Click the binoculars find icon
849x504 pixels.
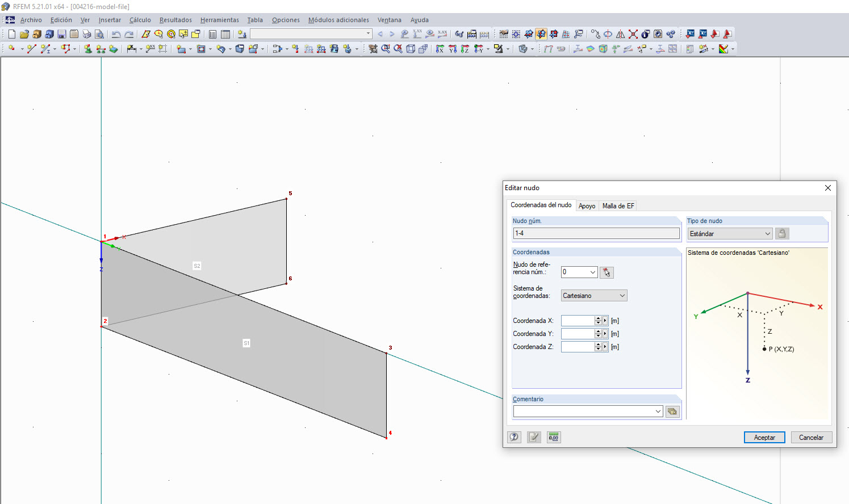click(x=459, y=34)
